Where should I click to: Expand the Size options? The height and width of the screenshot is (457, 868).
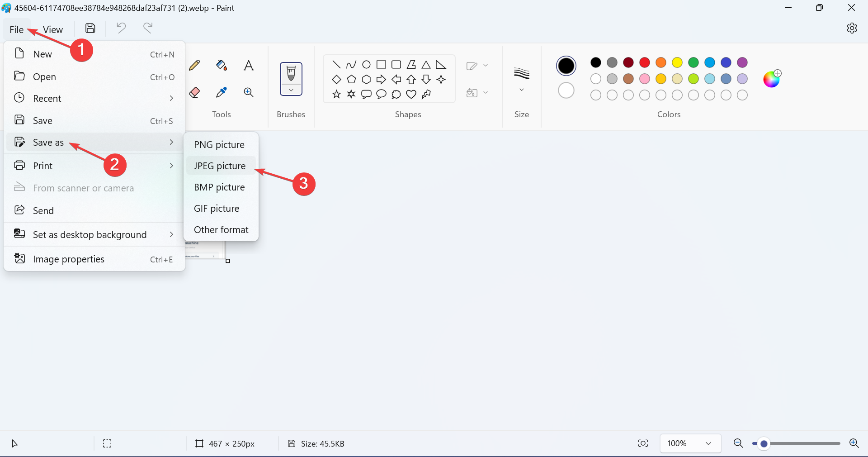[521, 90]
